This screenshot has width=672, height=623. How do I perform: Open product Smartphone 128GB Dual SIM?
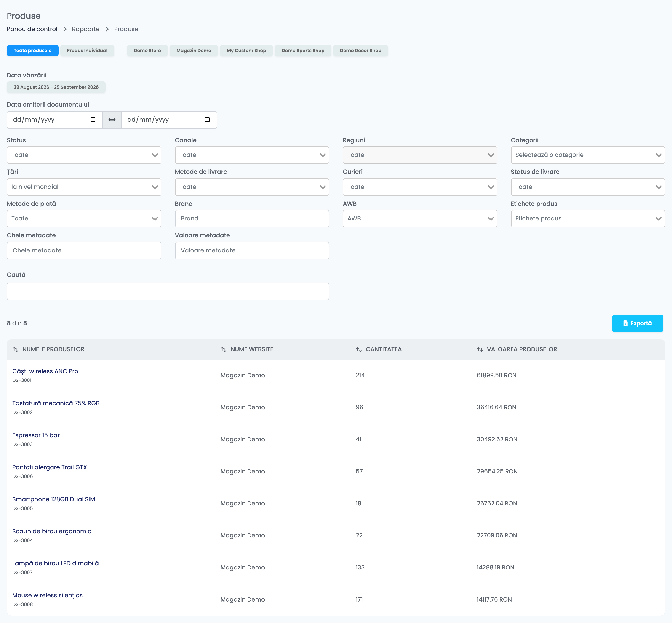click(x=53, y=499)
